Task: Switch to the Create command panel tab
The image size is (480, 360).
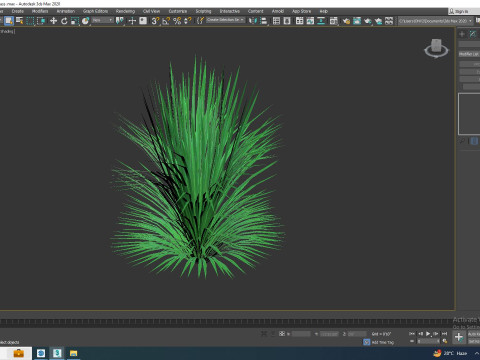Action: (x=462, y=34)
